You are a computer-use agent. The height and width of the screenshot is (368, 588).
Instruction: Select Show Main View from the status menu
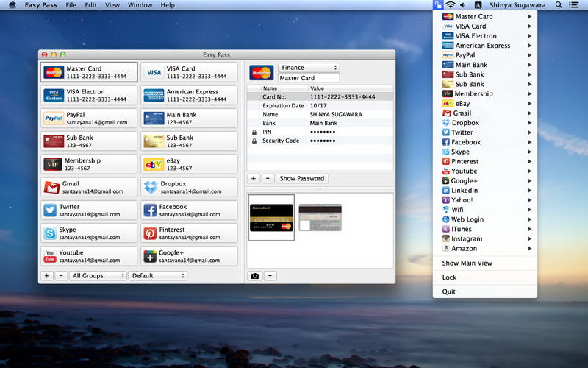click(467, 263)
